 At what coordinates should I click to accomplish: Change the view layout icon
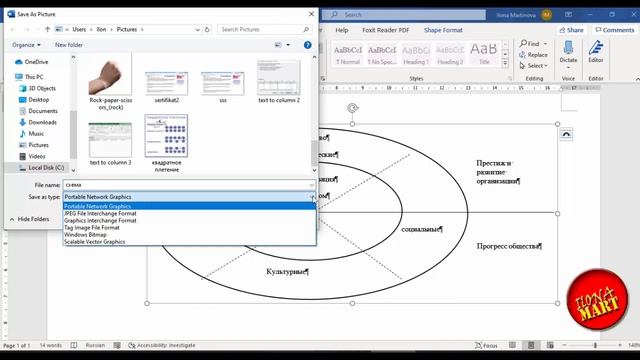coord(278,45)
